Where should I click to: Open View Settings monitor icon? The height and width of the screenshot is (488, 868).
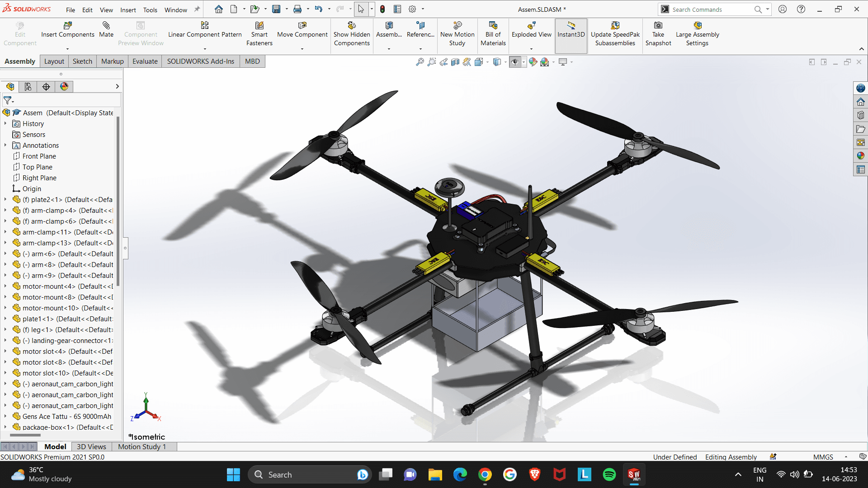(x=563, y=62)
